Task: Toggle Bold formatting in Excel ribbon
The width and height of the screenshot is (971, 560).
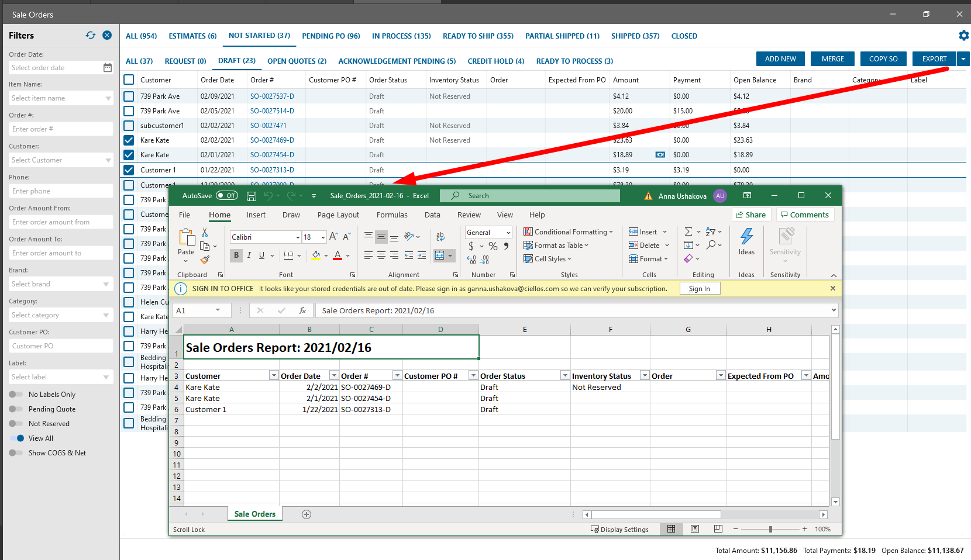Action: [236, 255]
